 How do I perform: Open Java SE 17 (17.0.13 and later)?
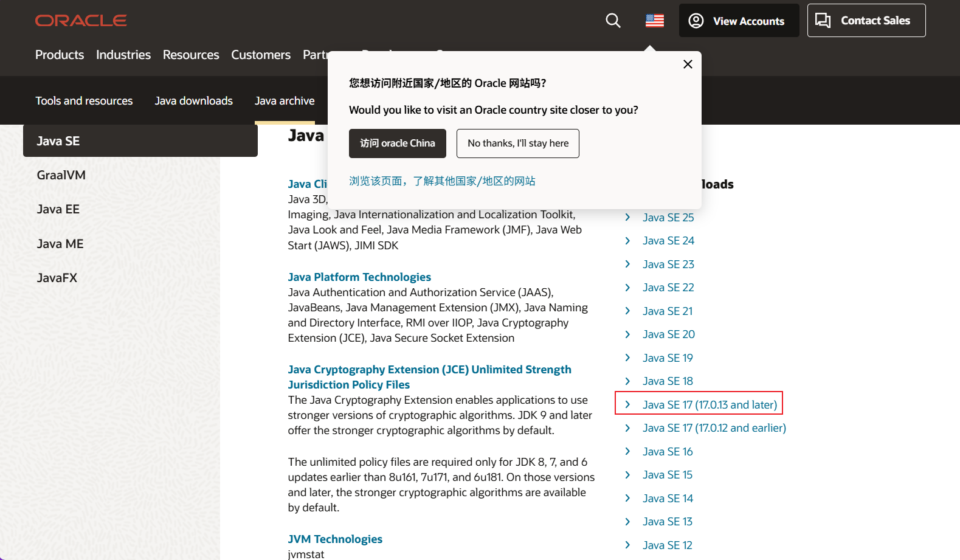pyautogui.click(x=710, y=405)
